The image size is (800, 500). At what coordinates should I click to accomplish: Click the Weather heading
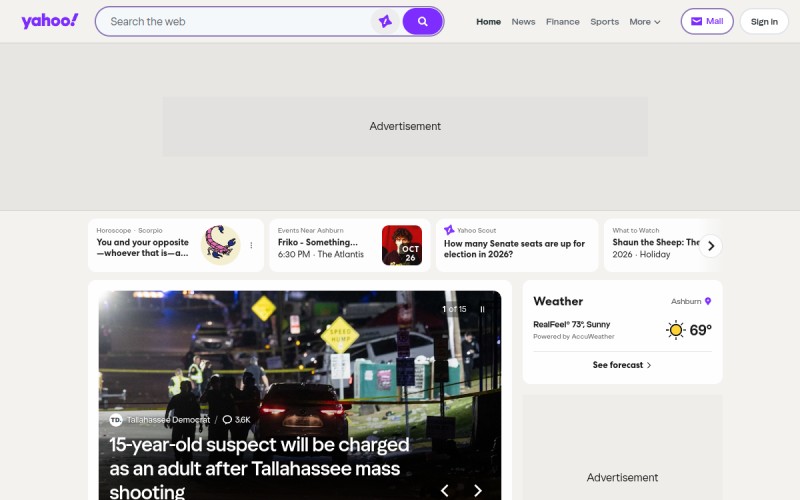pyautogui.click(x=558, y=301)
